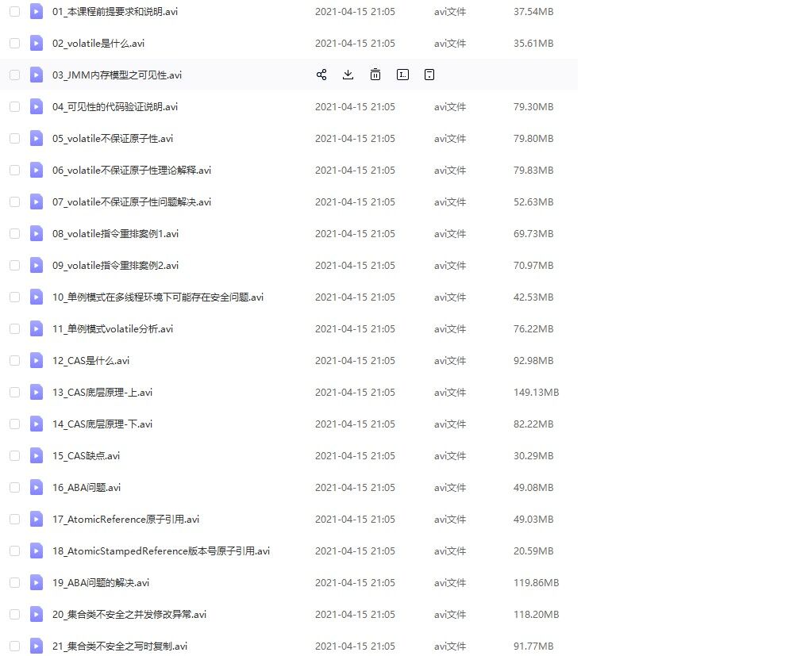Click video icon of 16_ABA问题.avi
The height and width of the screenshot is (656, 812).
point(37,487)
